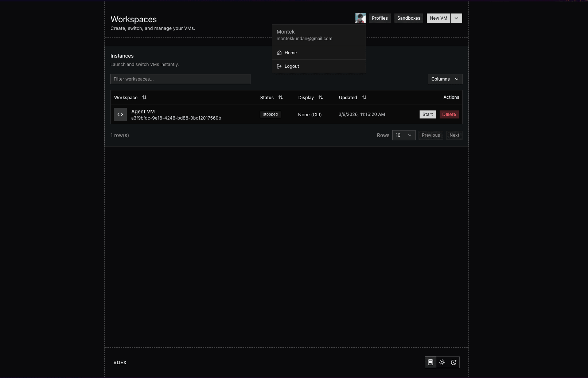Start the Agent VM workspace
588x378 pixels.
click(x=428, y=114)
